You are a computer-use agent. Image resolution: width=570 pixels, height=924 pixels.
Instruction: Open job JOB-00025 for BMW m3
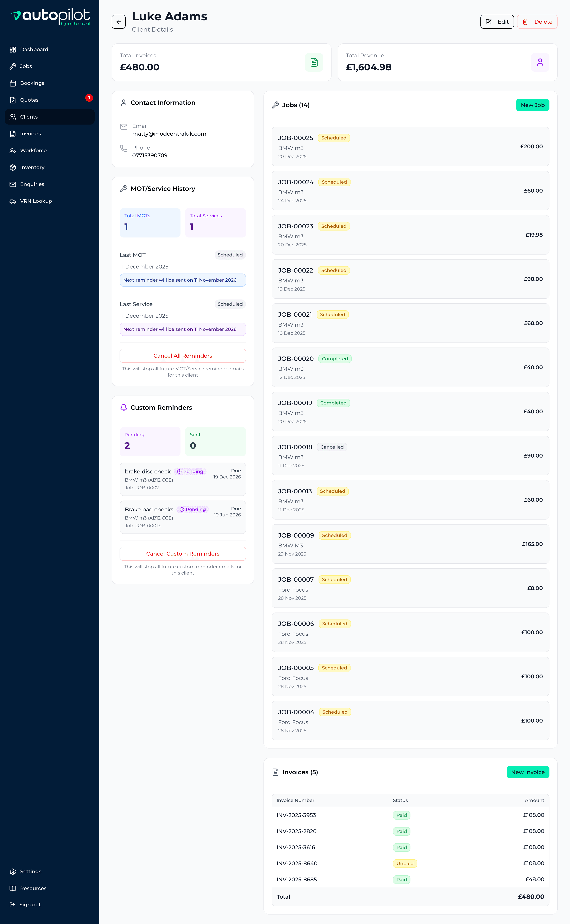point(410,146)
